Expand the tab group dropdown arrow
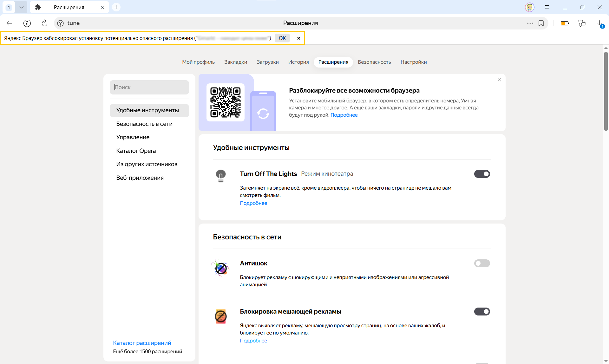 click(21, 7)
